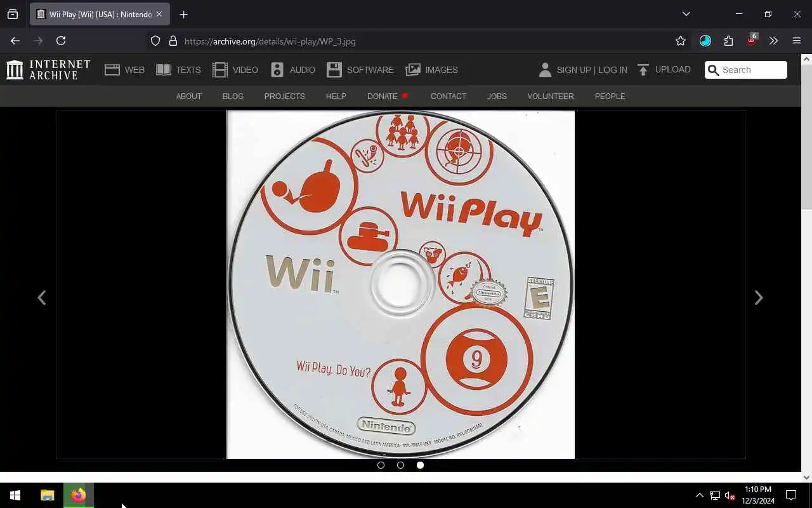Click the Firefox taskbar icon
The height and width of the screenshot is (508, 812).
79,495
